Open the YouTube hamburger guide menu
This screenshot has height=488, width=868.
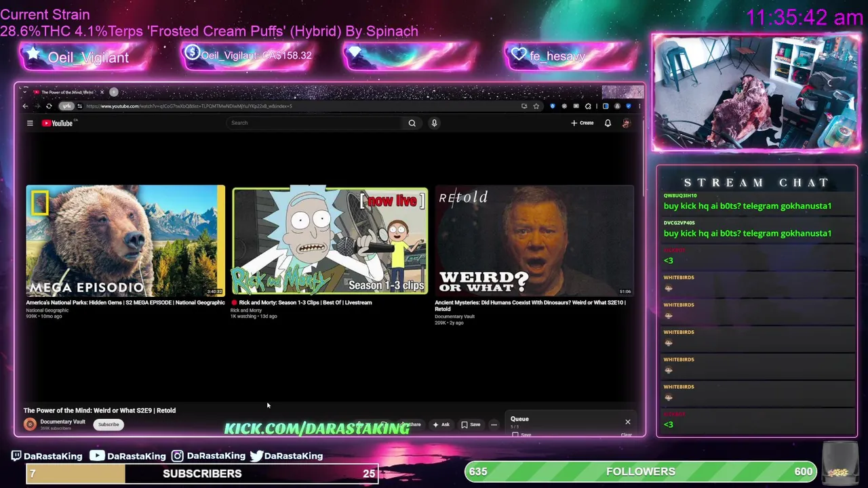pos(30,123)
